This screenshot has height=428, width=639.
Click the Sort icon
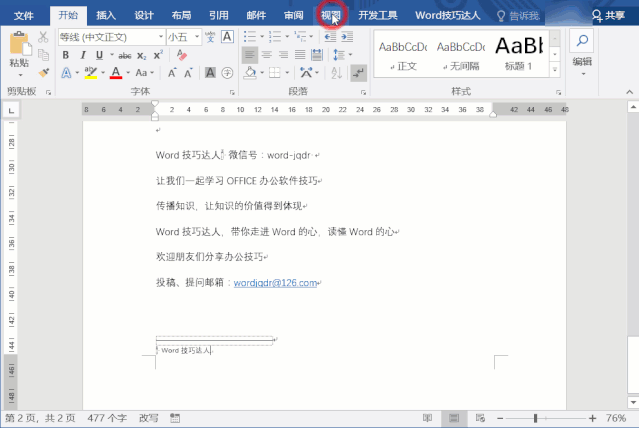click(x=336, y=73)
